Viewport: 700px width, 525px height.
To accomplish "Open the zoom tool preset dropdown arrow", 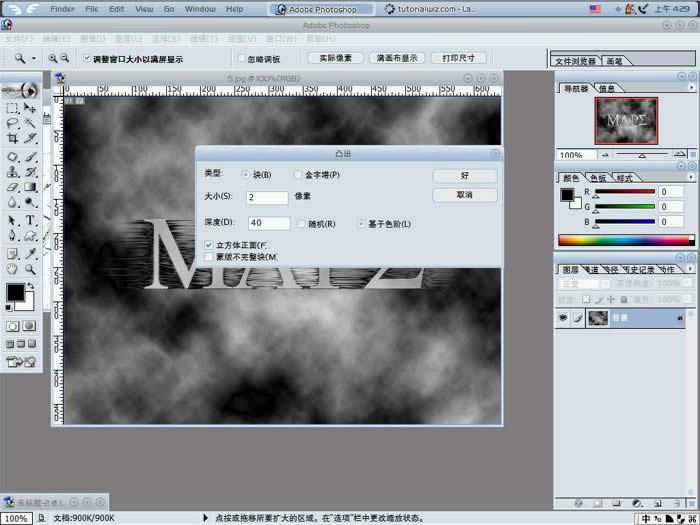I will [x=33, y=58].
